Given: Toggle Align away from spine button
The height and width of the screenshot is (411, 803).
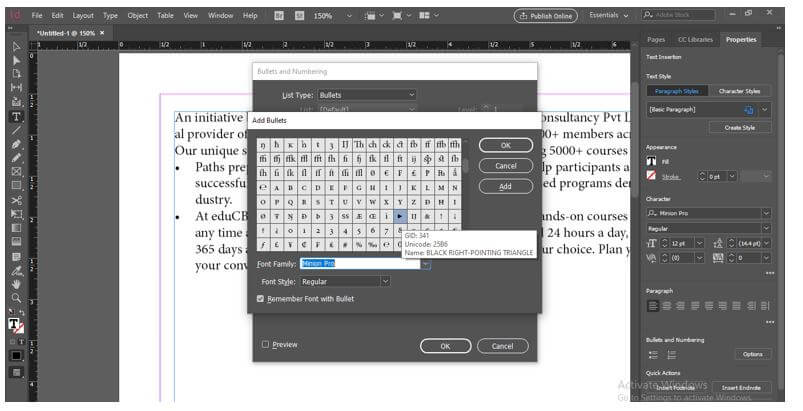Looking at the screenshot, I should tap(765, 306).
